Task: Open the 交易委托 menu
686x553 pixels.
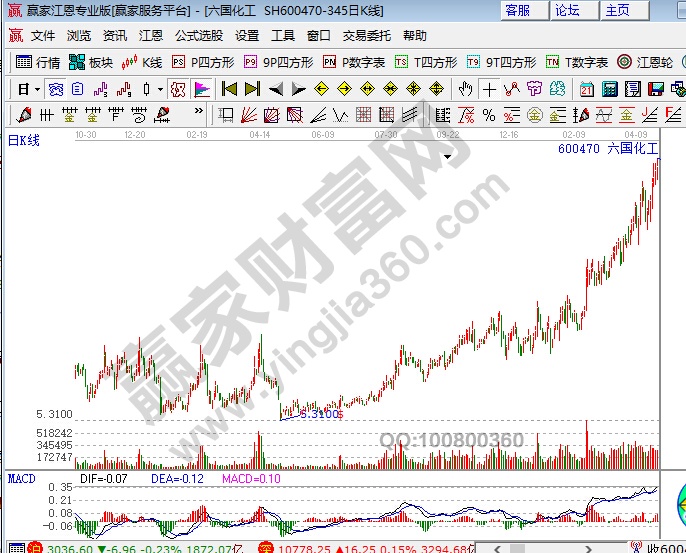Action: 368,36
